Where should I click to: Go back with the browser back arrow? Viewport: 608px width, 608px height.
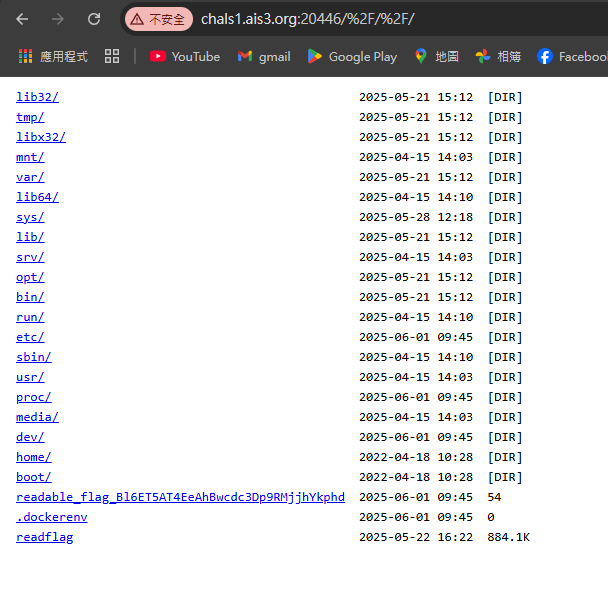pos(22,19)
